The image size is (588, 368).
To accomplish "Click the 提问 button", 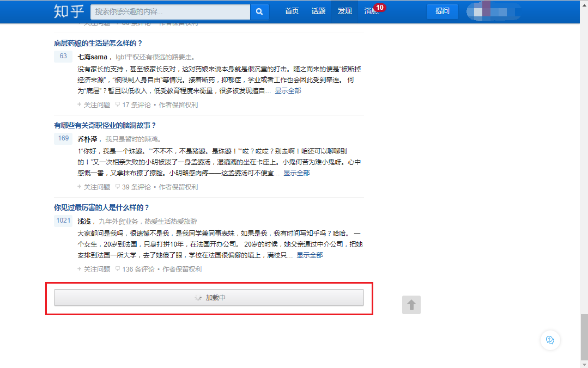I will [x=442, y=11].
